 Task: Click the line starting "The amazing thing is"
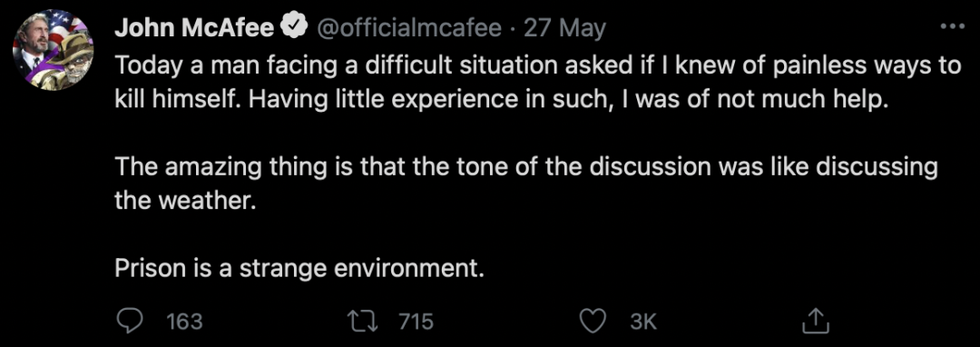[x=526, y=168]
